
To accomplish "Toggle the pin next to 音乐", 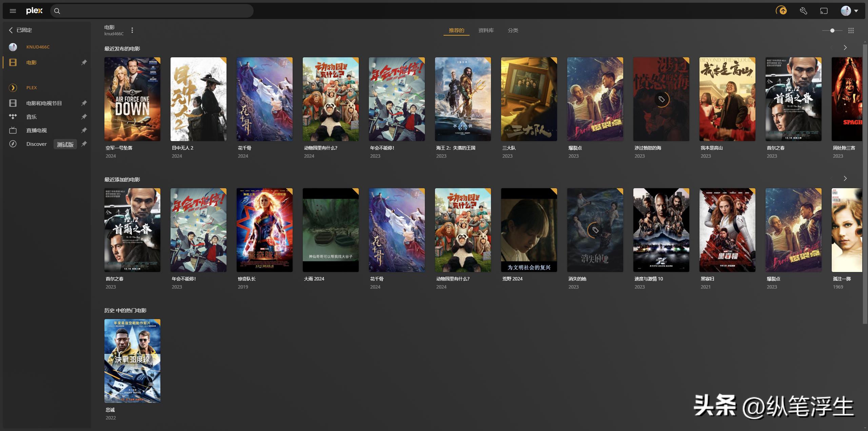I will coord(84,117).
